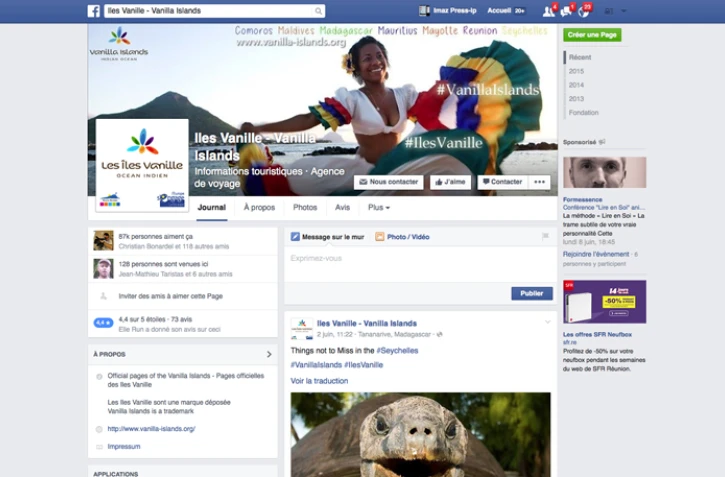Click the Nous contacter button
Image resolution: width=725 pixels, height=477 pixels.
click(x=388, y=182)
